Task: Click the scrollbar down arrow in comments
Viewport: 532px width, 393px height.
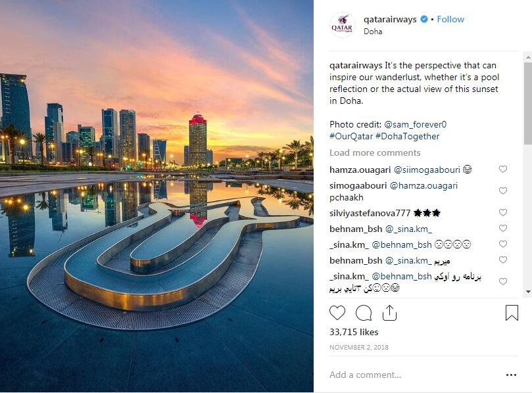Action: coord(528,292)
